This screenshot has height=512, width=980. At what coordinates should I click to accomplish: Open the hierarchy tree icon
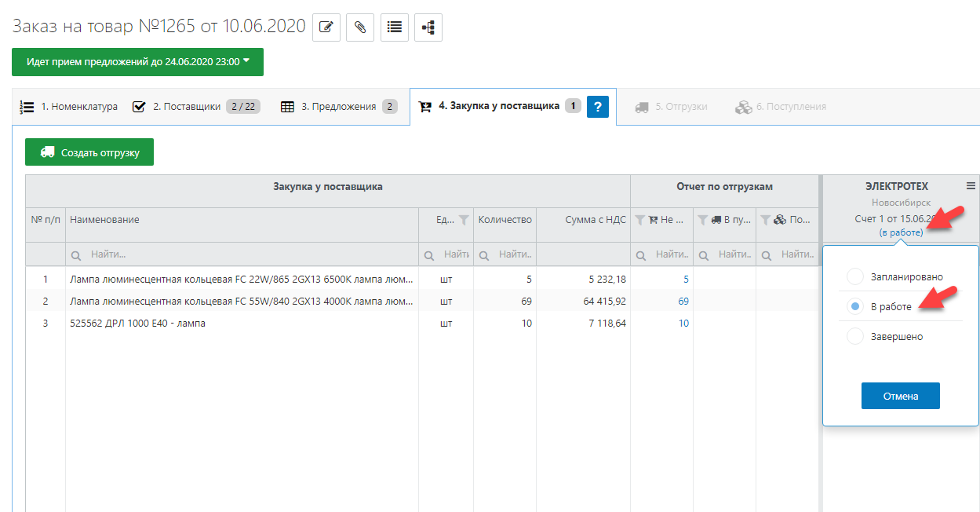click(x=428, y=27)
